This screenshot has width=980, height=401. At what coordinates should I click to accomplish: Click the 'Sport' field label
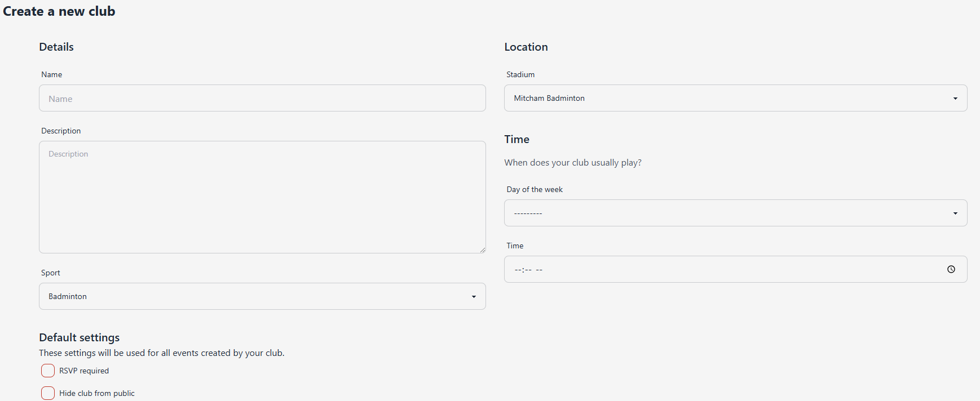pos(50,273)
